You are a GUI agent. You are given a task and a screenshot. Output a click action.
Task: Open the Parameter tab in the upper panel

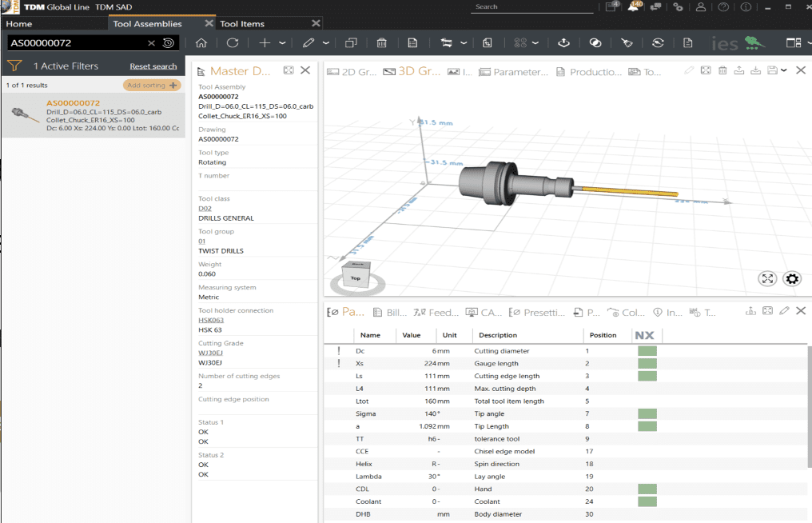pos(514,72)
